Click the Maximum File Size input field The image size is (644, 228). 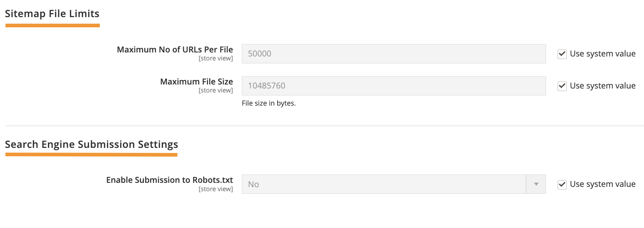click(x=393, y=86)
